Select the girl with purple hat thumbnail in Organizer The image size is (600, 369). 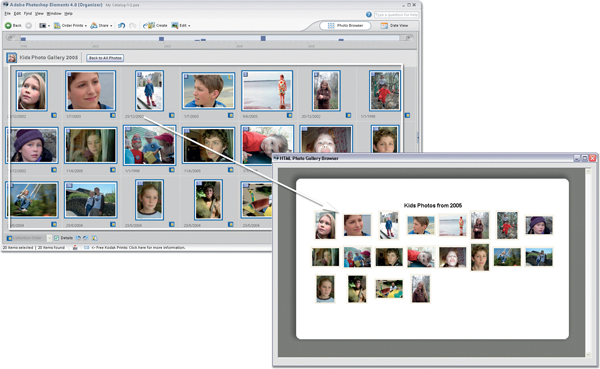coord(32,145)
